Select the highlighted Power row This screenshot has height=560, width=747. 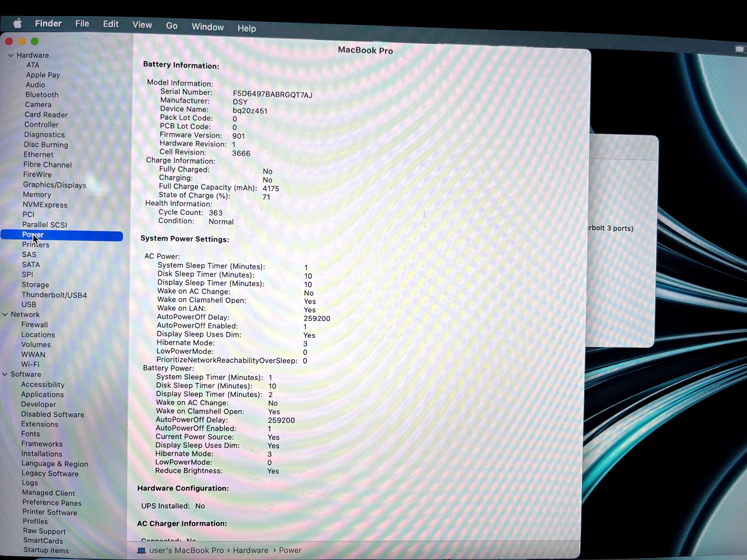62,235
